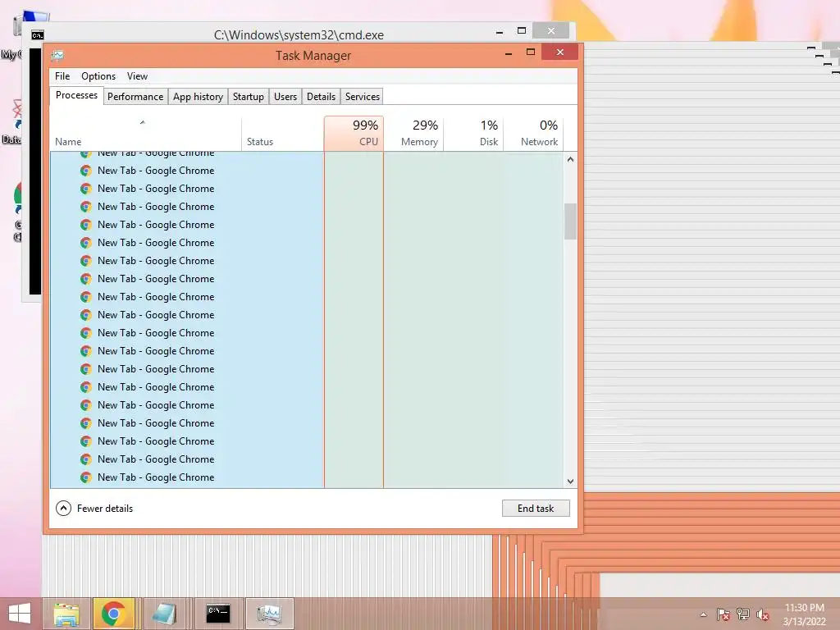840x630 pixels.
Task: Open the Action Center flag icon
Action: tap(723, 614)
